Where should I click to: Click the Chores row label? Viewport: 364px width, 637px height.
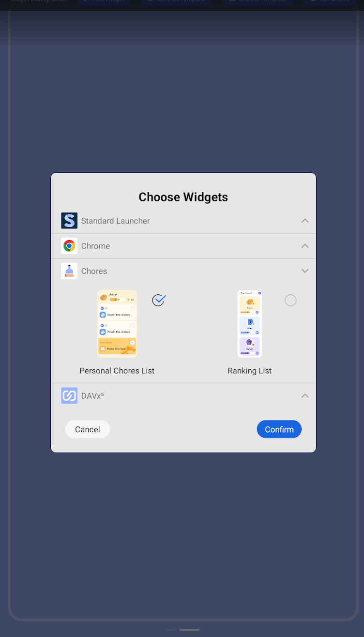(x=94, y=271)
